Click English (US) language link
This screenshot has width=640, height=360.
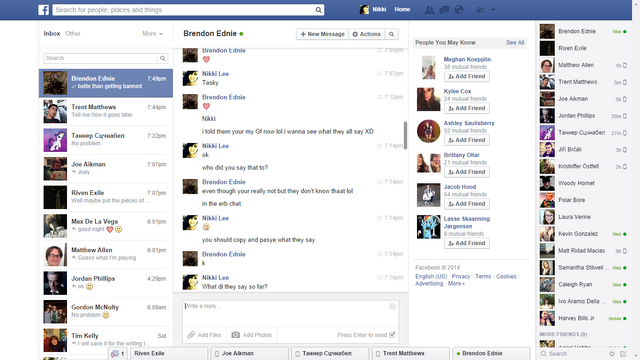[x=431, y=276]
